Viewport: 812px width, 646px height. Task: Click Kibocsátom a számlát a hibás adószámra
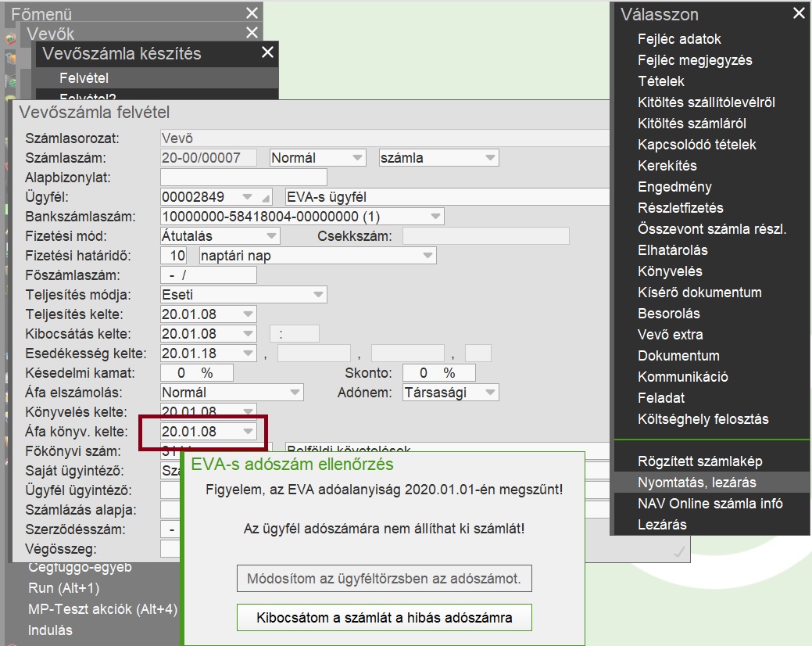click(384, 618)
